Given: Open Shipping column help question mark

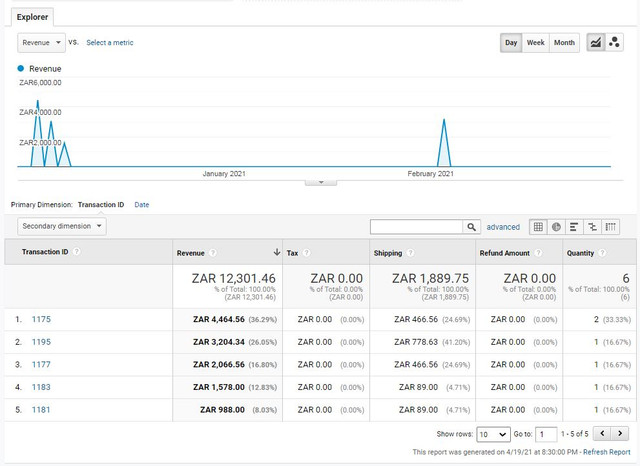Looking at the screenshot, I should coord(411,253).
